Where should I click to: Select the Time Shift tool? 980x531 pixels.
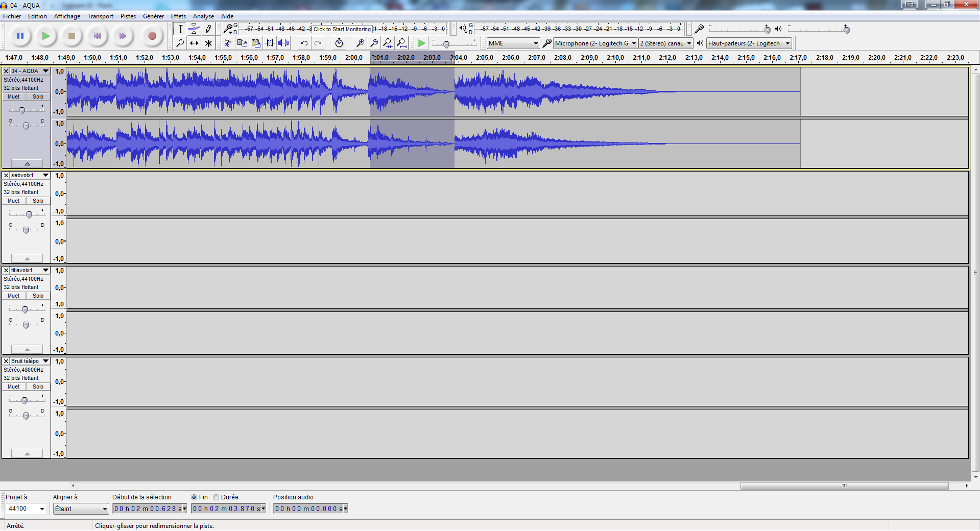coord(194,43)
